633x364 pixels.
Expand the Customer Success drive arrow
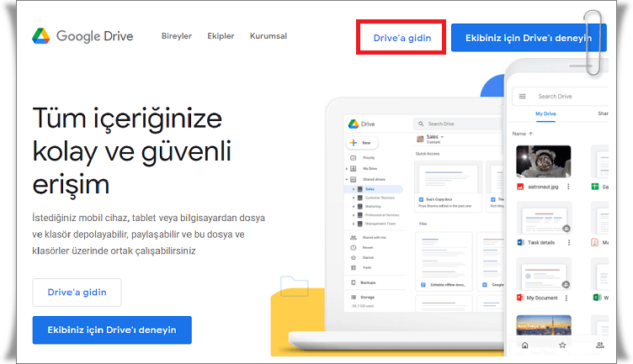(354, 198)
